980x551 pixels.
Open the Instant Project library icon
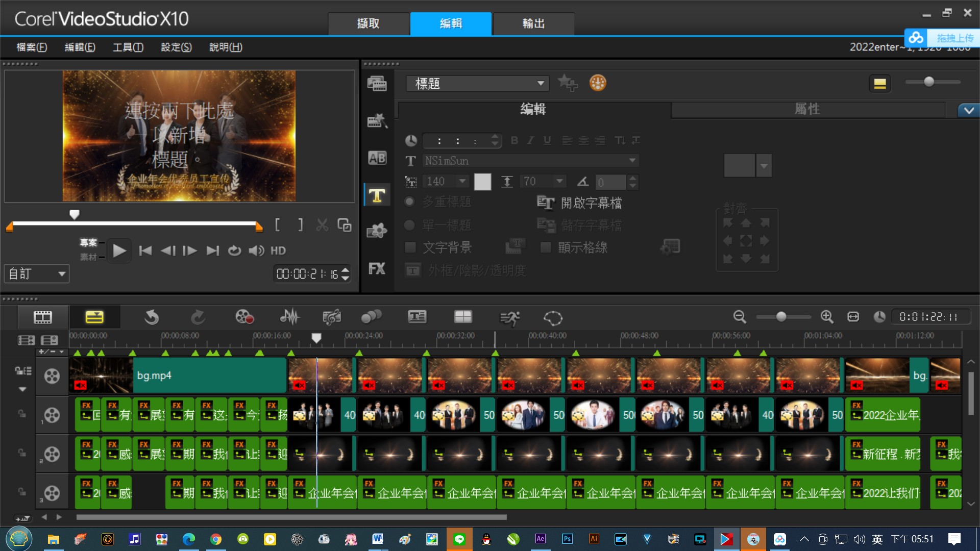(x=377, y=120)
